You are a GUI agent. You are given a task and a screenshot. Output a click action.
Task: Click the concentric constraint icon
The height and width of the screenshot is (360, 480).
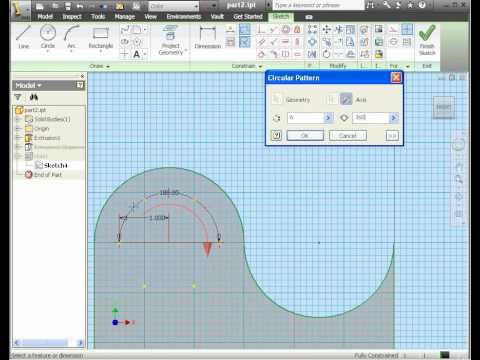click(x=286, y=30)
